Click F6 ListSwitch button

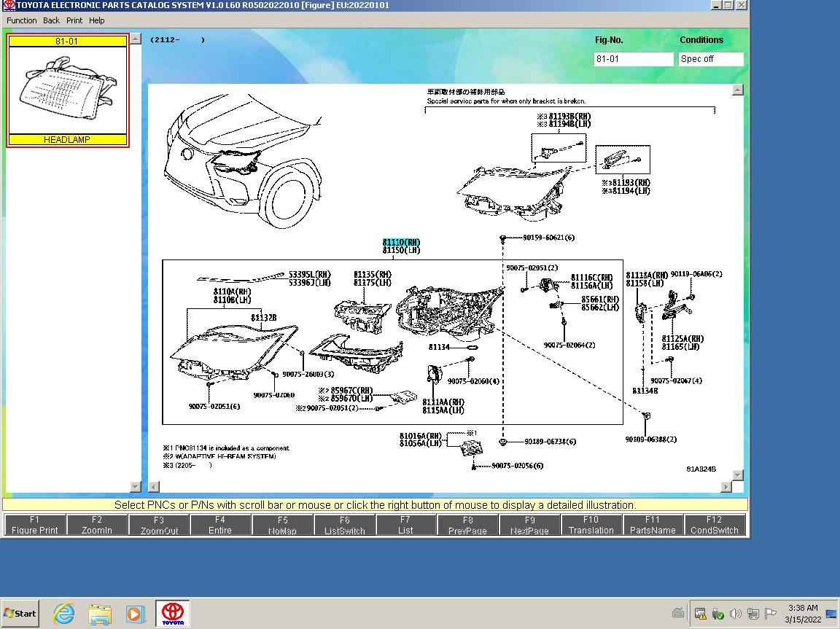344,525
